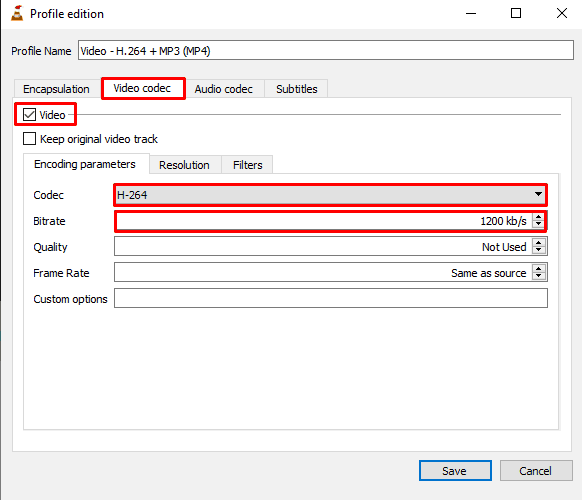Click the Custom options input field

[x=331, y=298]
